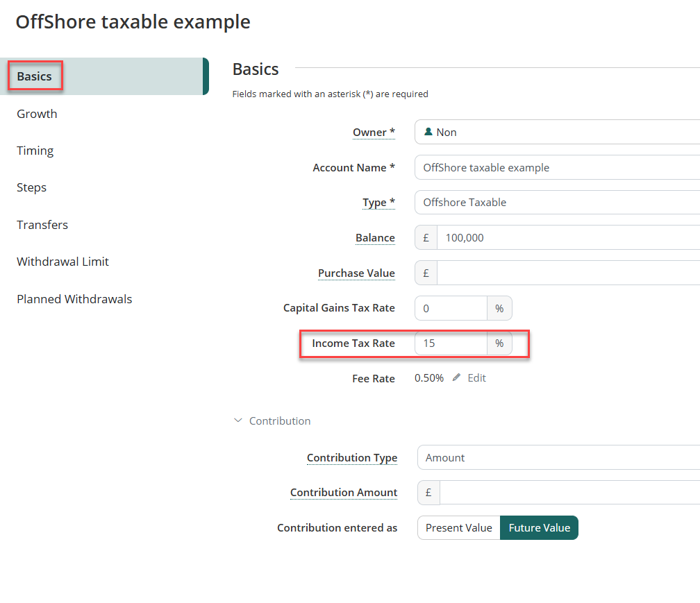Click the person icon in Owner field
Image resolution: width=700 pixels, height=603 pixels.
[x=428, y=132]
